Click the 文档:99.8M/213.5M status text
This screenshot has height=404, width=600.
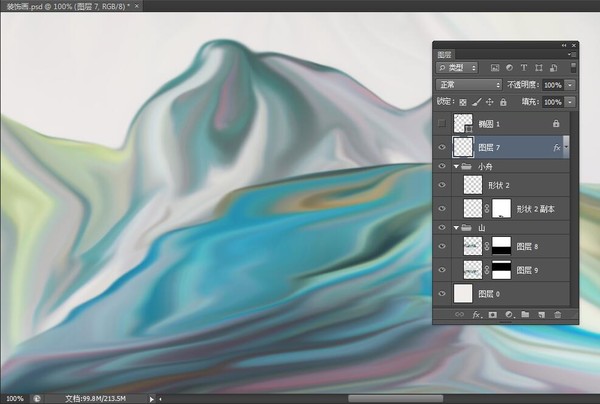[96, 399]
